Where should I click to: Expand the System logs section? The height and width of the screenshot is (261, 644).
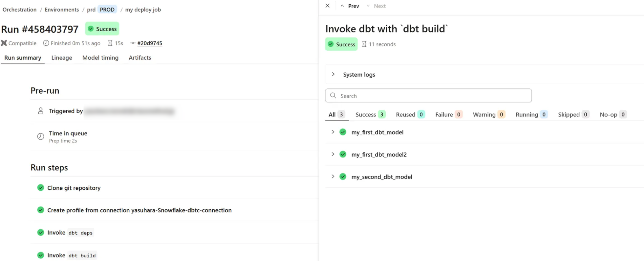tap(333, 75)
